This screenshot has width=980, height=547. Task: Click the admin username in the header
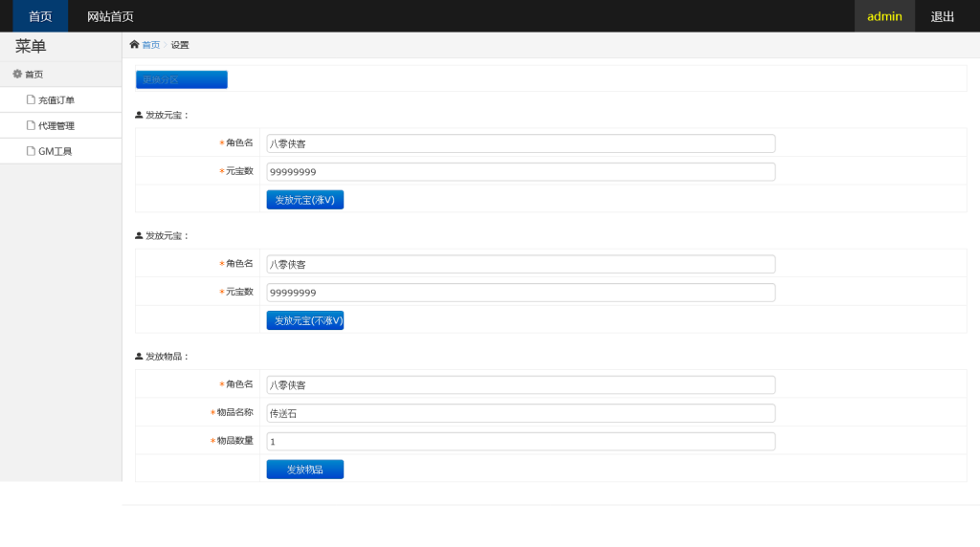(x=884, y=16)
